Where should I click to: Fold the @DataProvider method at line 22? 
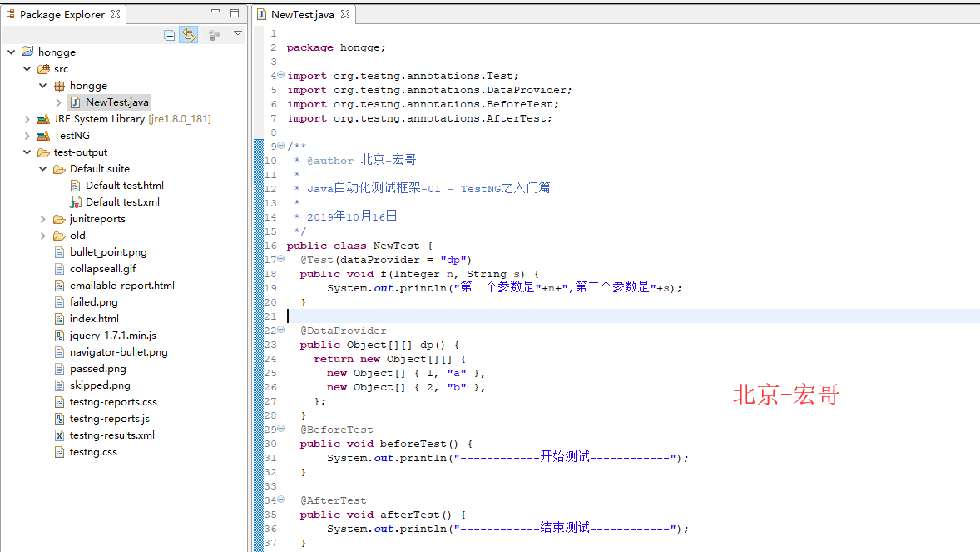(280, 329)
